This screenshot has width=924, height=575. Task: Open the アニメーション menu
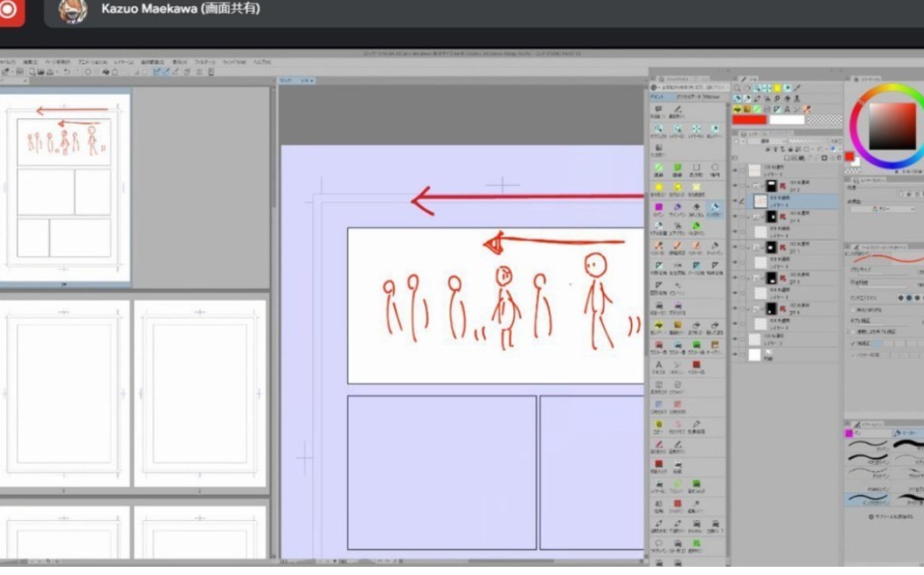[93, 62]
